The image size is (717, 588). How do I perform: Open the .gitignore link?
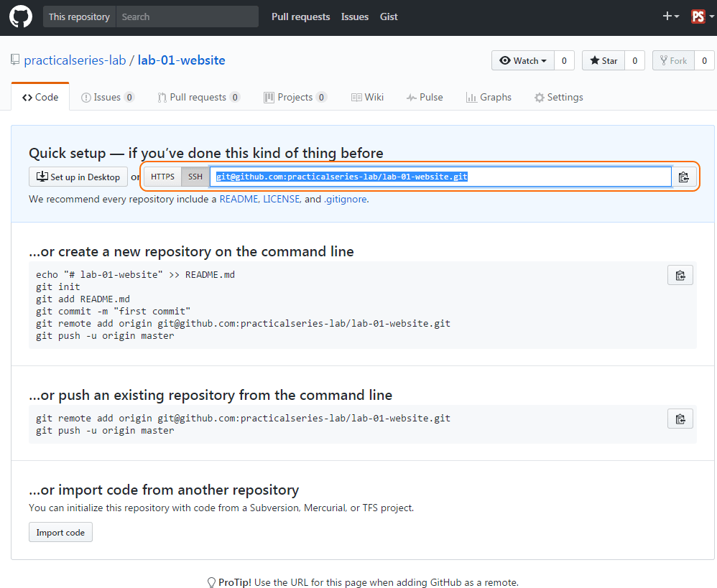point(346,199)
